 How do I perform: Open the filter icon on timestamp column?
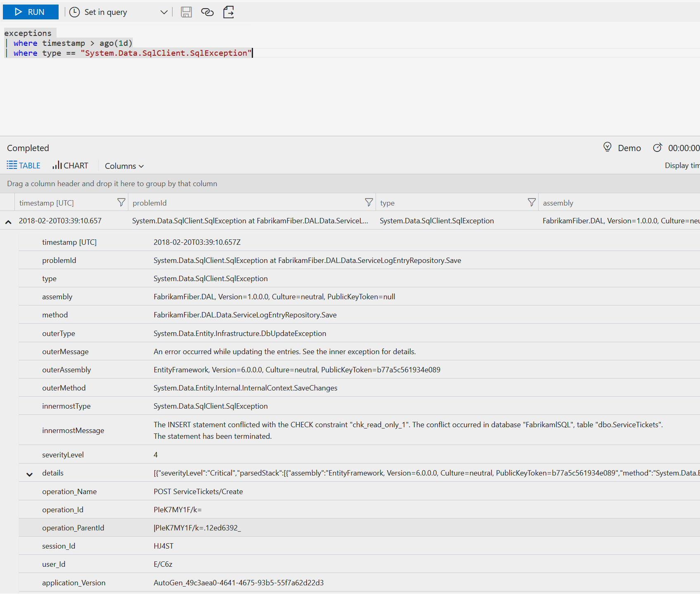[x=121, y=202]
